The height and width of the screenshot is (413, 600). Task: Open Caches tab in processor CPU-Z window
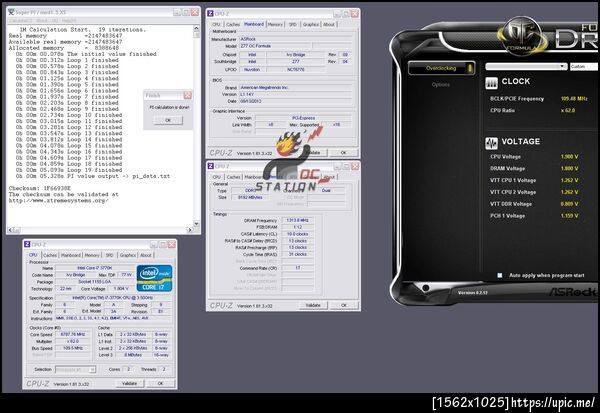[x=50, y=255]
